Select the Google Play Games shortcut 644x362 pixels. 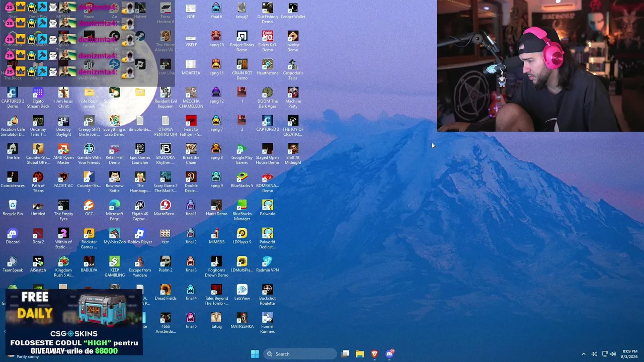242,154
